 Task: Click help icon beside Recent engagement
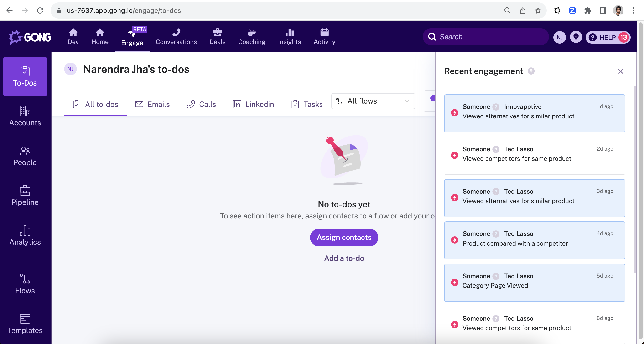click(x=531, y=71)
